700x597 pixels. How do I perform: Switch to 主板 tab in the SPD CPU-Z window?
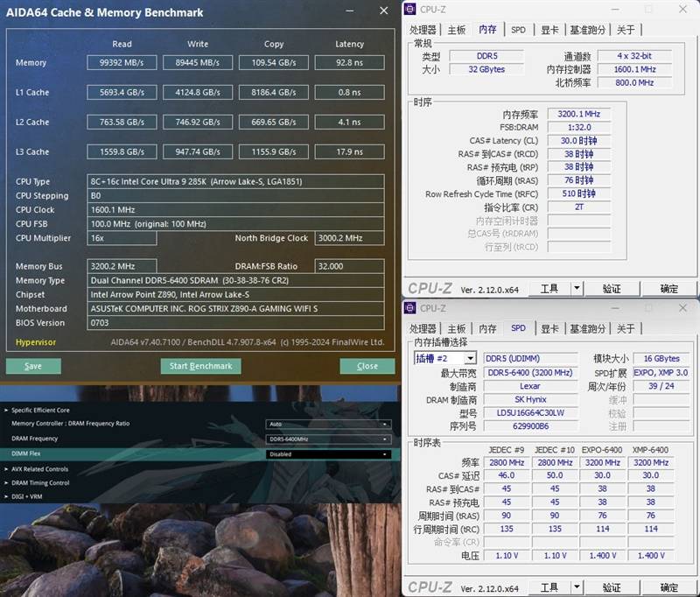457,328
